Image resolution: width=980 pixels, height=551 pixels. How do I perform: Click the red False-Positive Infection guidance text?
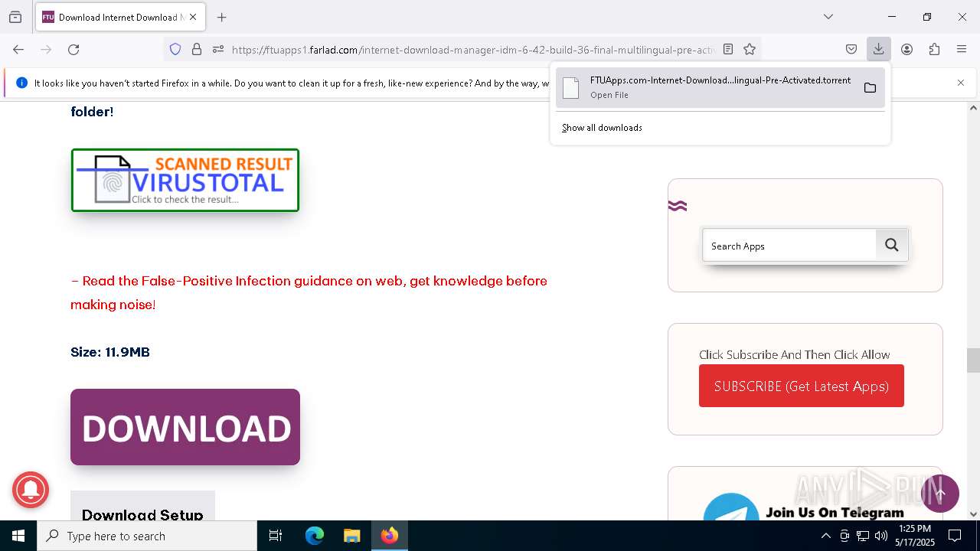pos(309,292)
